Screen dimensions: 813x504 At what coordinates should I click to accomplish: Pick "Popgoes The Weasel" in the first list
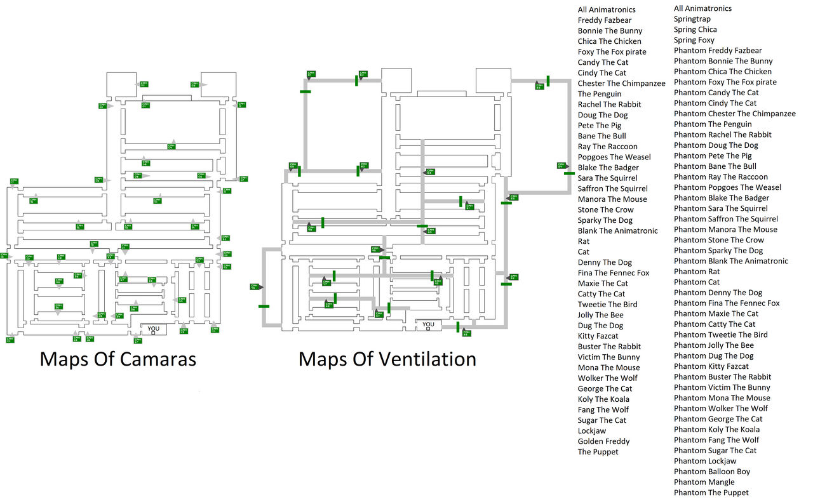pos(614,157)
